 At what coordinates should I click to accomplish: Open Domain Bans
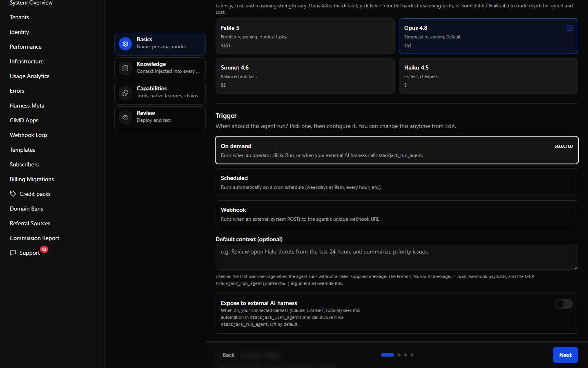[26, 209]
